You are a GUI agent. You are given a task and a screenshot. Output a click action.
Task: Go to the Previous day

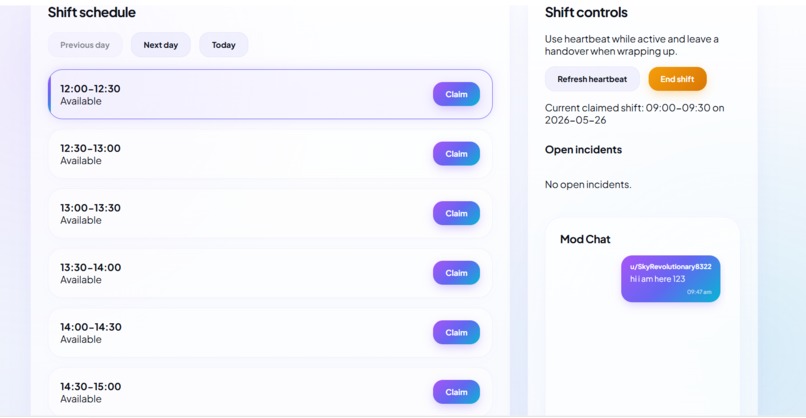(x=85, y=45)
